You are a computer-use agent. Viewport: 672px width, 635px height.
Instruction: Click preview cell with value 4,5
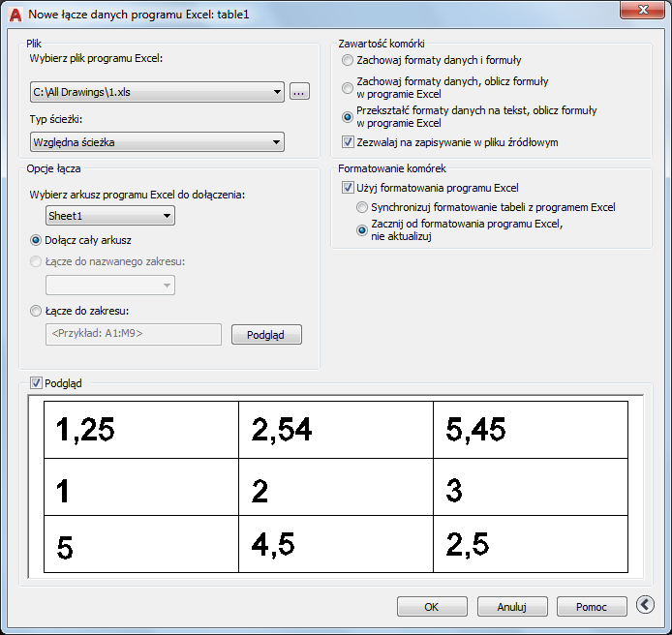tap(336, 544)
